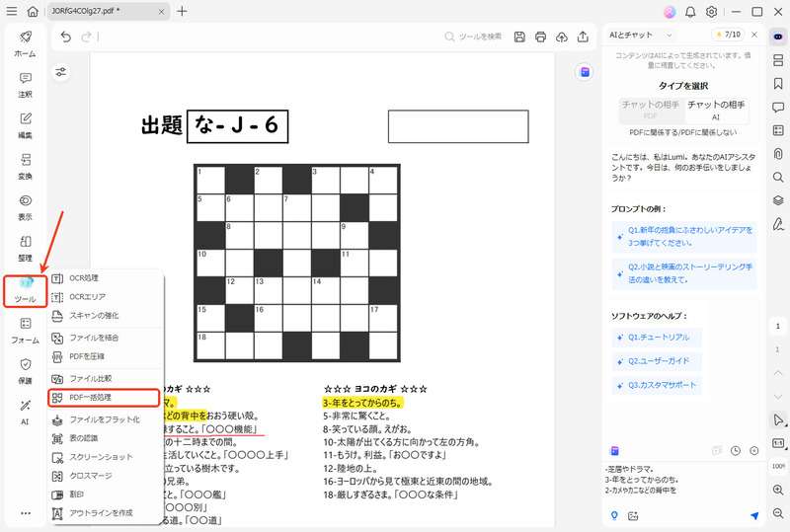Upload to cloud
Image resolution: width=790 pixels, height=532 pixels.
pyautogui.click(x=562, y=37)
